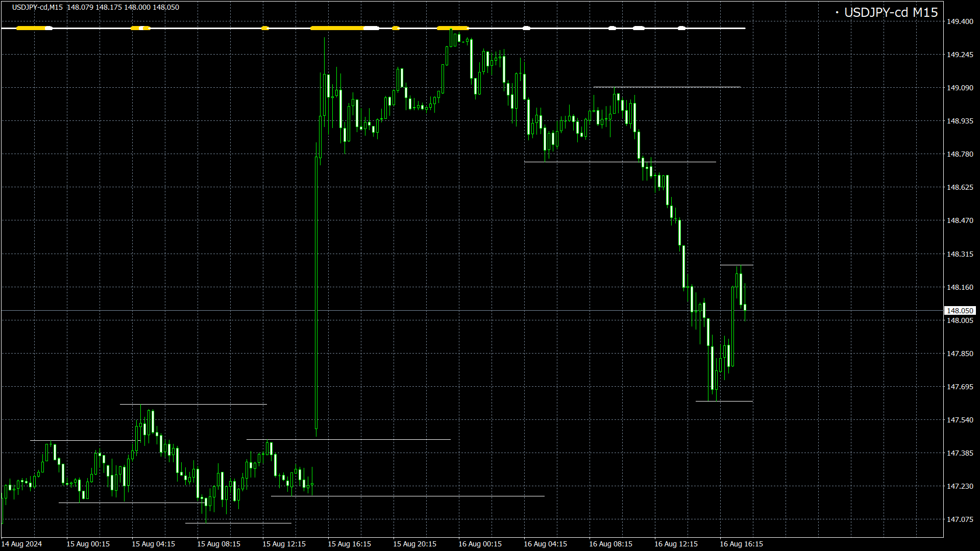
Task: Click the last white dot on top indicator line
Action: click(681, 28)
